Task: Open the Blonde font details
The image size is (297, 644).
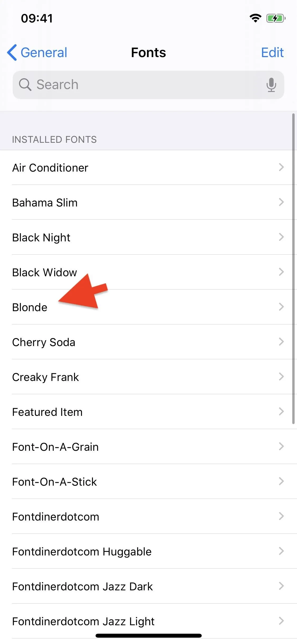Action: pos(148,307)
